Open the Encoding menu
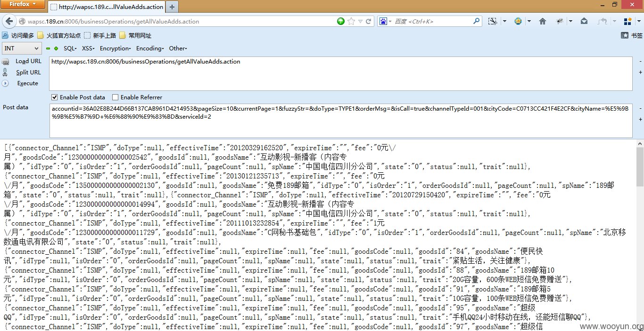 pos(150,48)
